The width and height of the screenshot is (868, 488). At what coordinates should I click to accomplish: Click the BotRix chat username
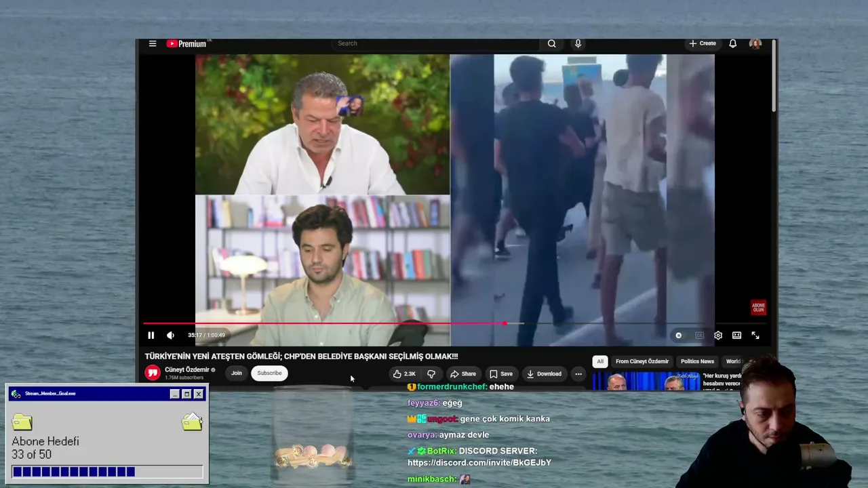441,451
